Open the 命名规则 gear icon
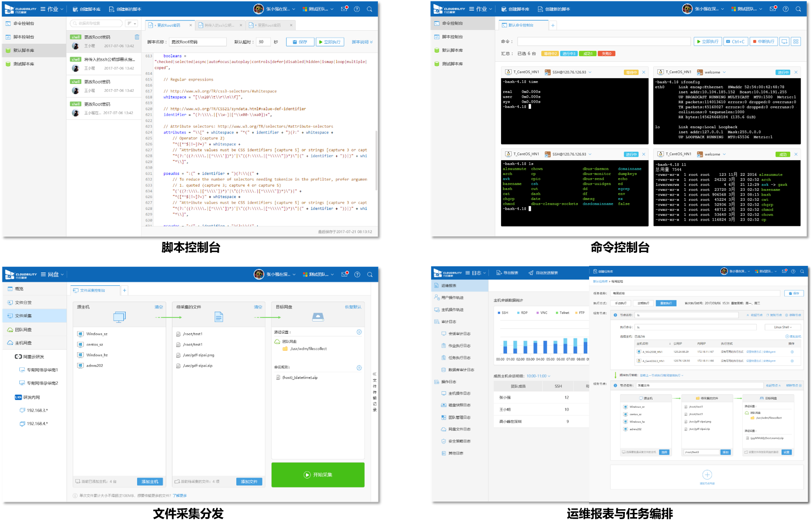The image size is (812, 528). pyautogui.click(x=359, y=367)
